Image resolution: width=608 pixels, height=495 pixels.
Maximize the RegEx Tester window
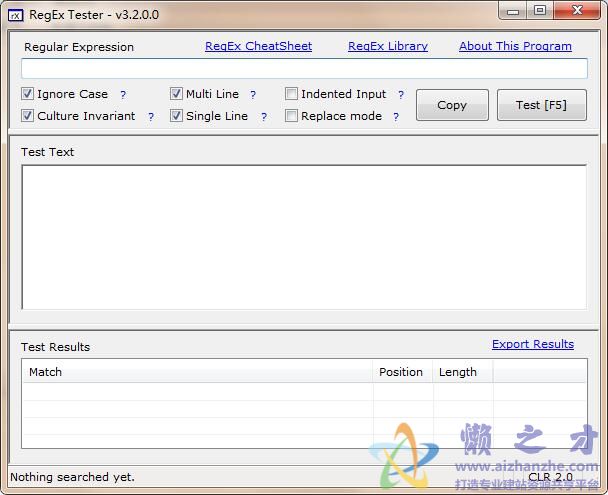tap(540, 10)
